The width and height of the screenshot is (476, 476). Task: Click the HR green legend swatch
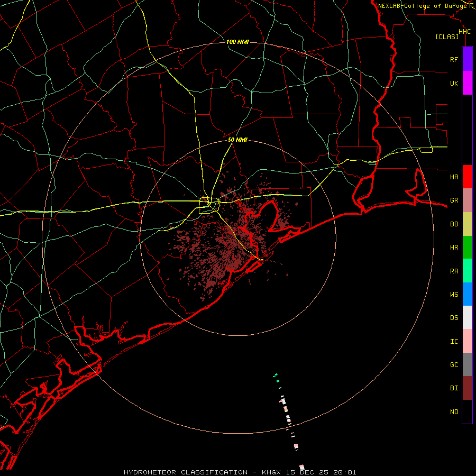pyautogui.click(x=467, y=248)
